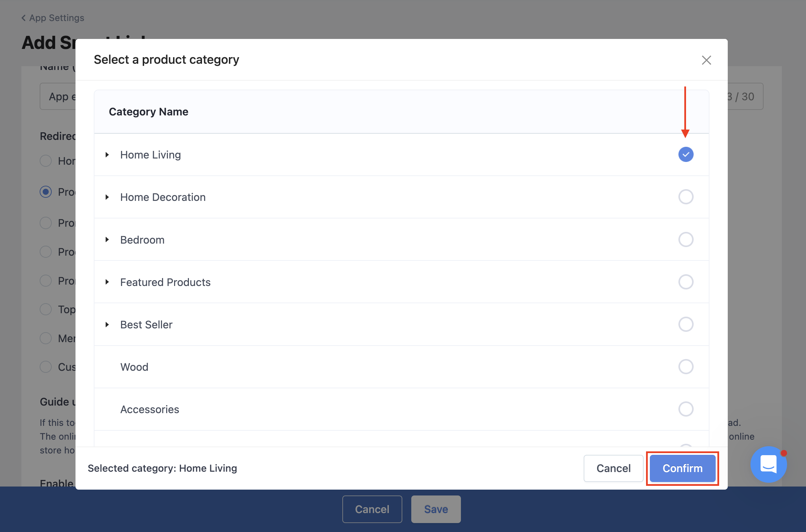Select the Best Seller category radio

coord(686,324)
